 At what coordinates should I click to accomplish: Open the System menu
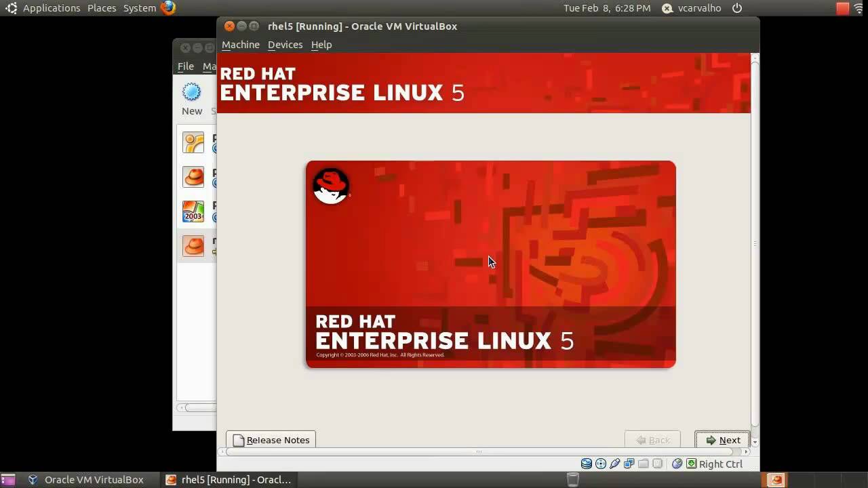[140, 8]
